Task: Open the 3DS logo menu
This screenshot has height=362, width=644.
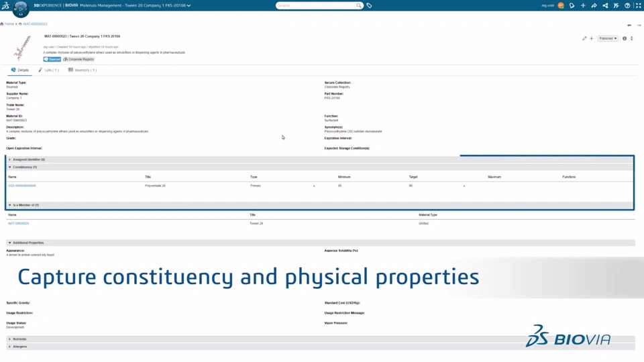Action: 5,5
